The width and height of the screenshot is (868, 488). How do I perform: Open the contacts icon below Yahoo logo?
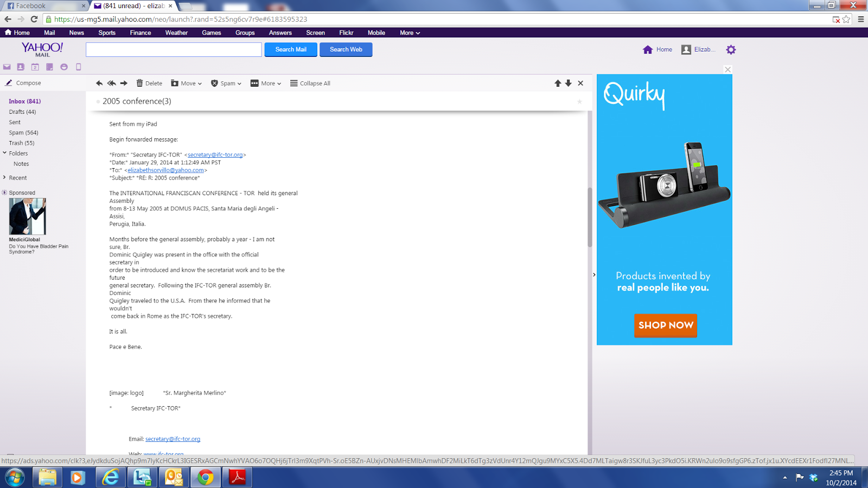(x=21, y=67)
